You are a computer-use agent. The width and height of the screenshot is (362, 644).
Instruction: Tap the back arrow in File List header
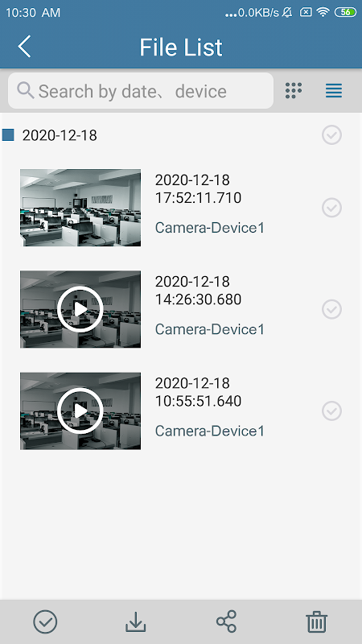point(24,47)
